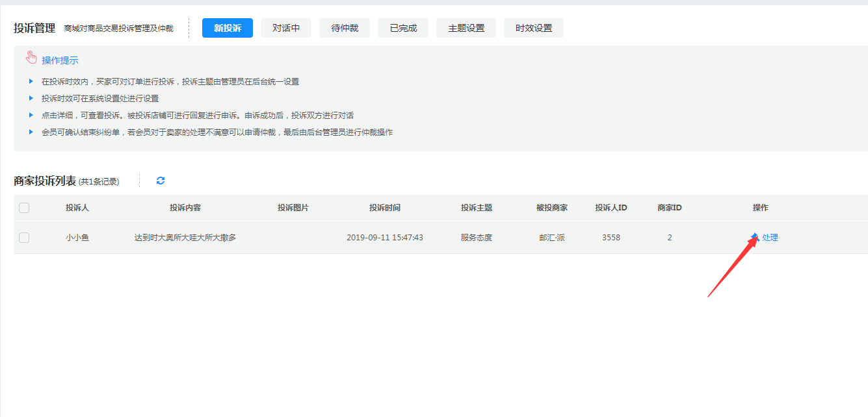This screenshot has height=417, width=868.
Task: Open the 主题设置 tab
Action: 466,28
